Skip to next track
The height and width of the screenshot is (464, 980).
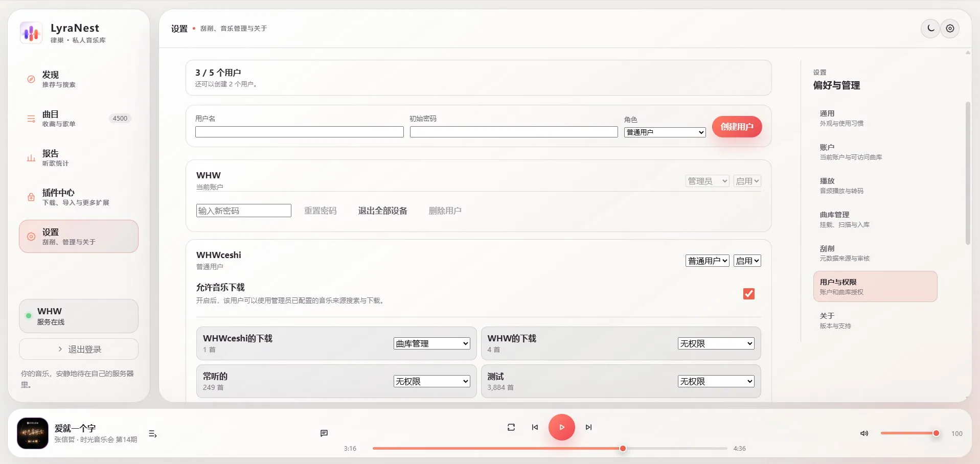[588, 427]
